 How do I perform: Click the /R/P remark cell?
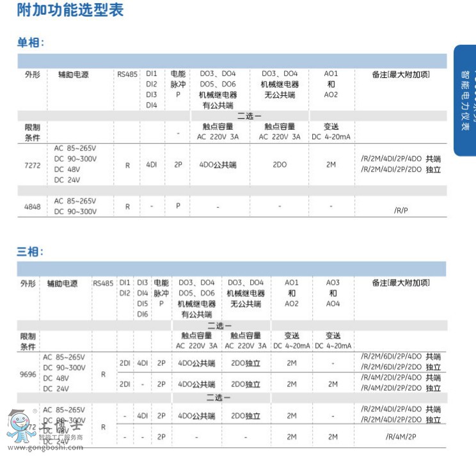click(x=401, y=209)
